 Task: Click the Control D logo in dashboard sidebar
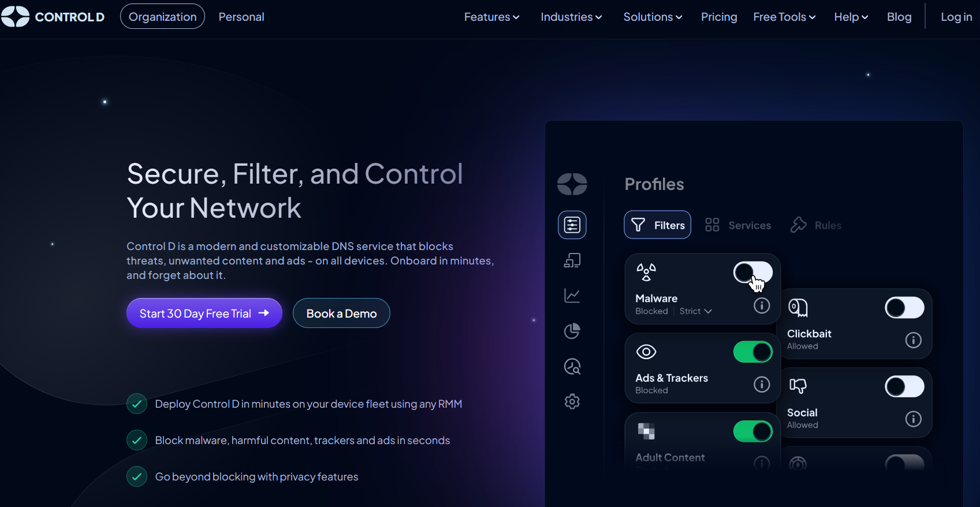pyautogui.click(x=572, y=184)
